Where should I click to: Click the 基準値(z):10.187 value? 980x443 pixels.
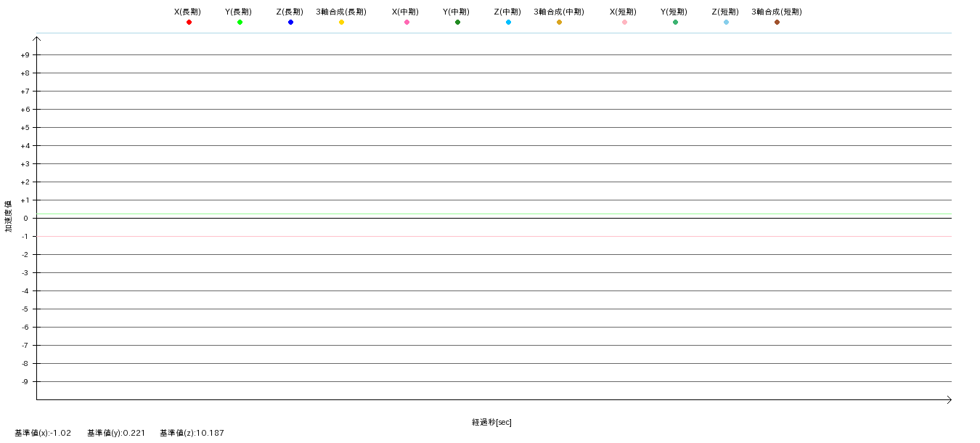click(x=192, y=433)
